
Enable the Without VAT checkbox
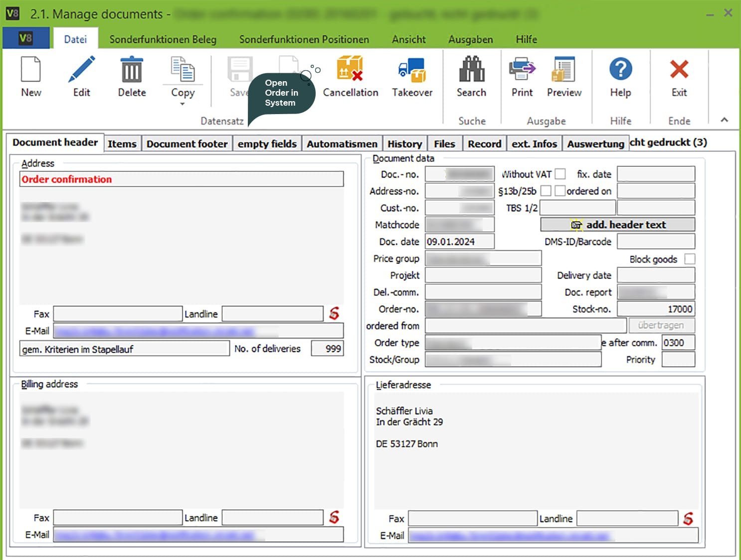click(560, 174)
